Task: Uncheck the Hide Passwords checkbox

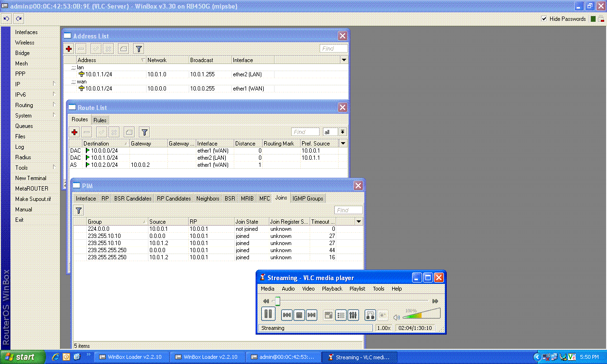Action: 543,18
